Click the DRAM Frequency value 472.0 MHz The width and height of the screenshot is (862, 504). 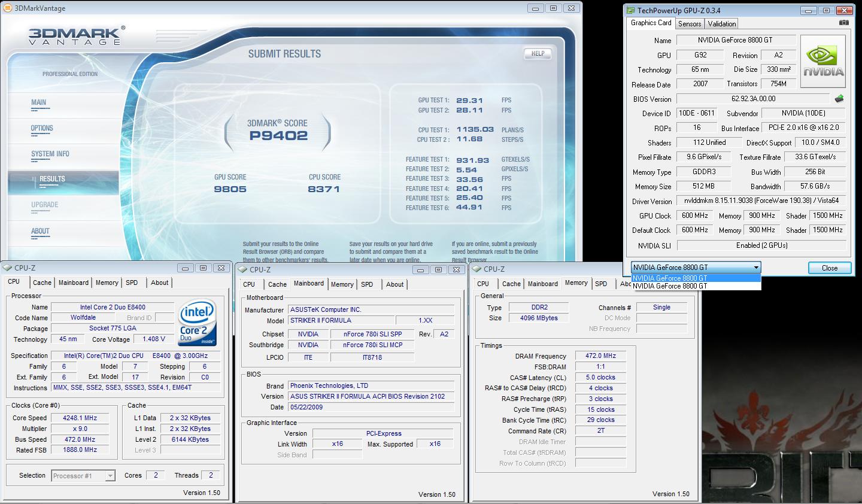click(x=600, y=356)
